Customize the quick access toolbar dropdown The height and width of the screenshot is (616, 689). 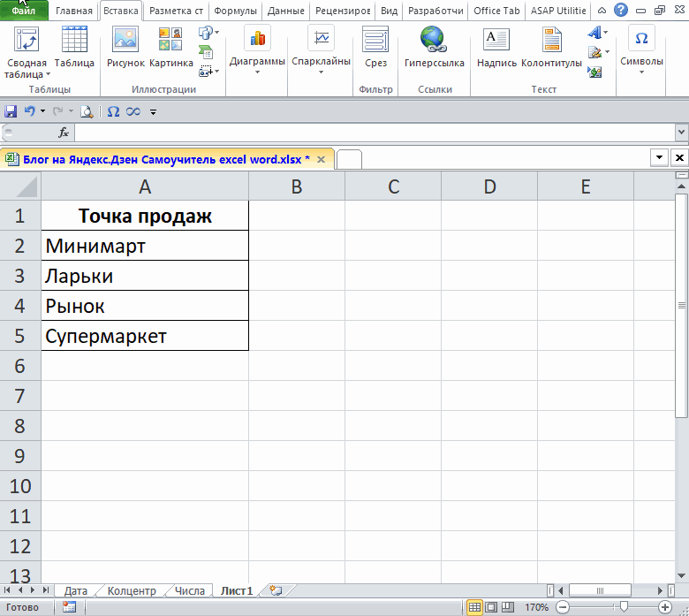click(153, 112)
